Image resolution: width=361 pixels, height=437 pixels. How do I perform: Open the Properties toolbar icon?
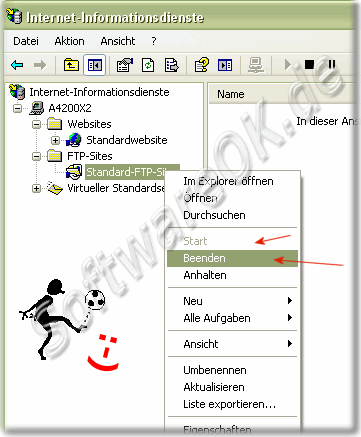125,65
